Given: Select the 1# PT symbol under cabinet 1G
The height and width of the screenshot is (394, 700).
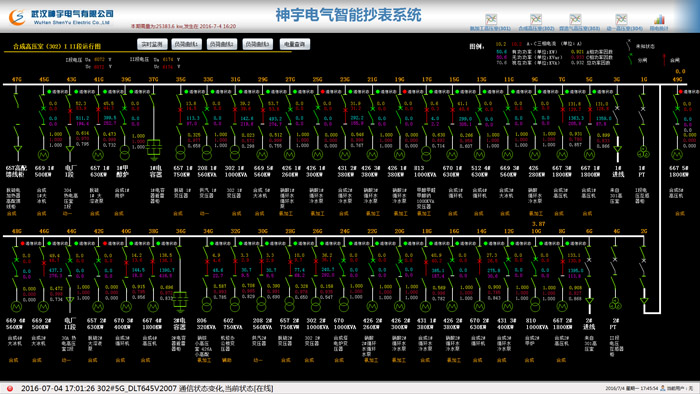Looking at the screenshot, I should [643, 152].
